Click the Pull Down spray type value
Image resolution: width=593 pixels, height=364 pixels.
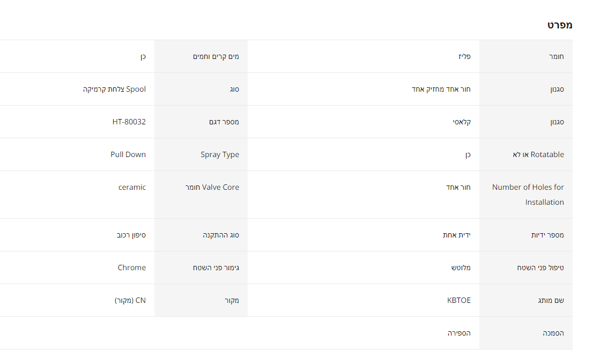point(128,154)
